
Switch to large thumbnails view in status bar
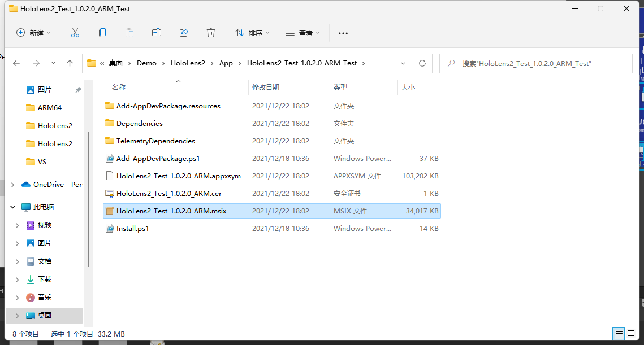[631, 334]
